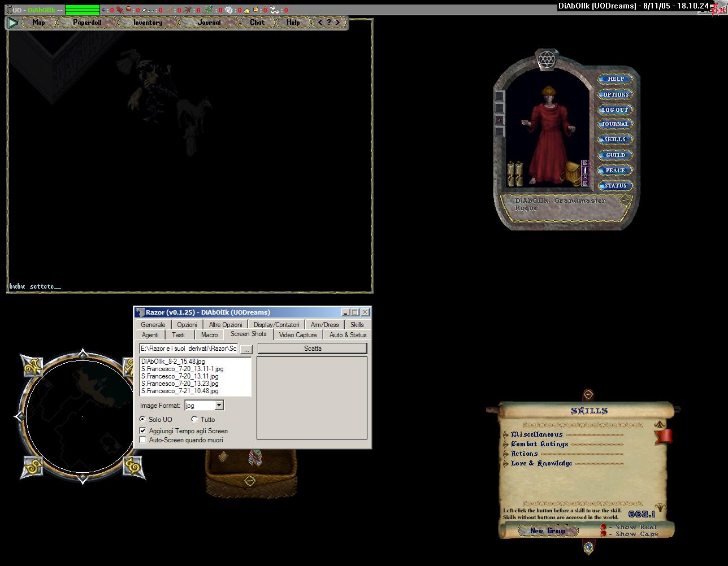
Task: Switch to Skills tab in Razor
Action: pos(357,325)
